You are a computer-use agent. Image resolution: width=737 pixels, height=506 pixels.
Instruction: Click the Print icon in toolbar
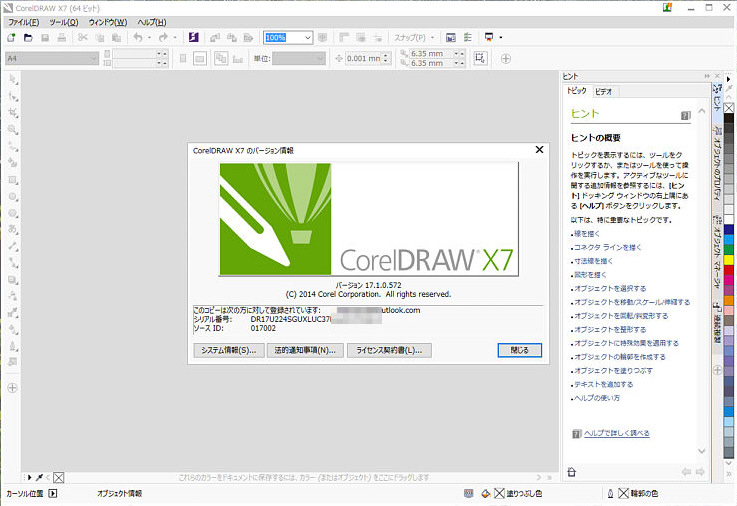[x=62, y=38]
